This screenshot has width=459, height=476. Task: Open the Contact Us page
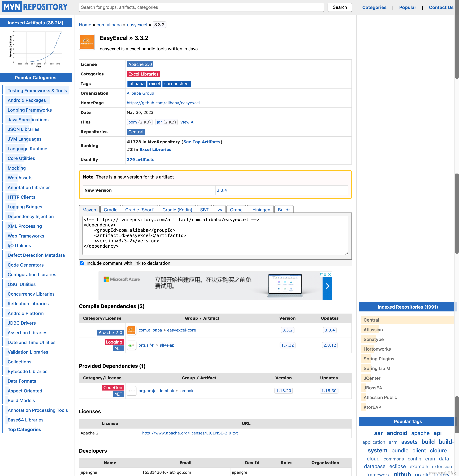[441, 7]
